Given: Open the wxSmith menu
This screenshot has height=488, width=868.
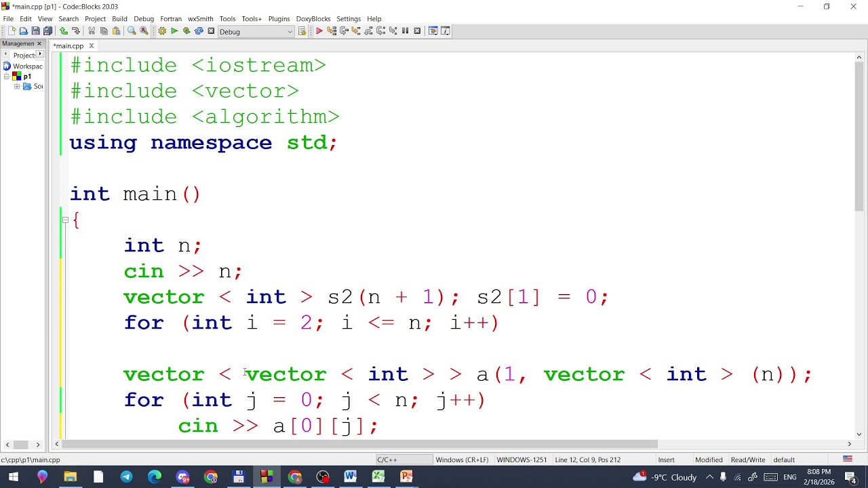Looking at the screenshot, I should [200, 18].
